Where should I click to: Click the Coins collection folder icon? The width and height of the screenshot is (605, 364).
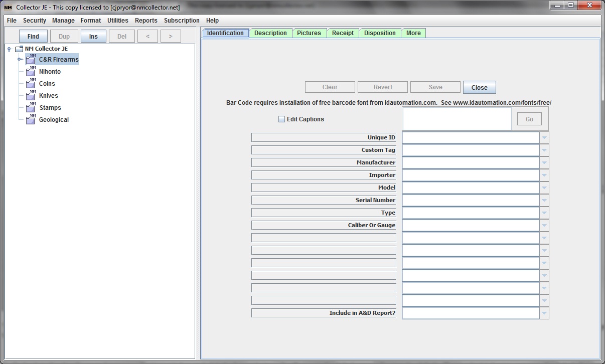click(31, 84)
